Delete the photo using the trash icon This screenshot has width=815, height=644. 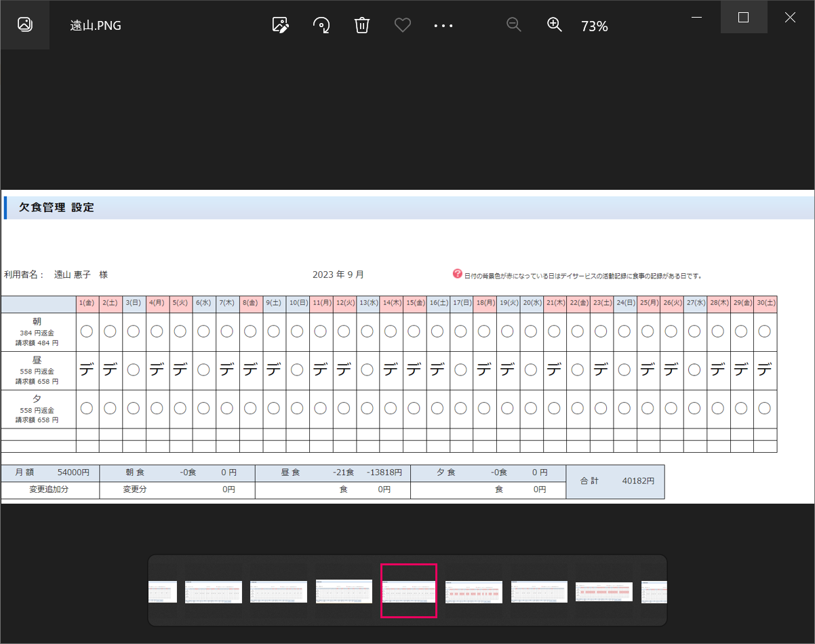tap(362, 25)
